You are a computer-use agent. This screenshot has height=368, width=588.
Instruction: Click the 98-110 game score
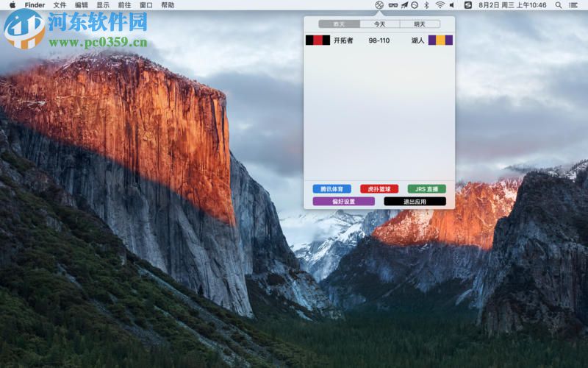[x=379, y=40]
